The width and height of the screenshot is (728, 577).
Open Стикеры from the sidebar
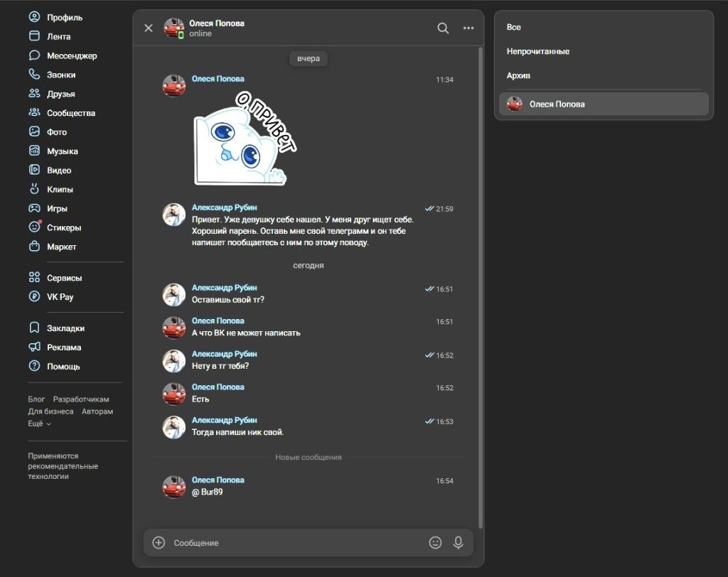(63, 228)
